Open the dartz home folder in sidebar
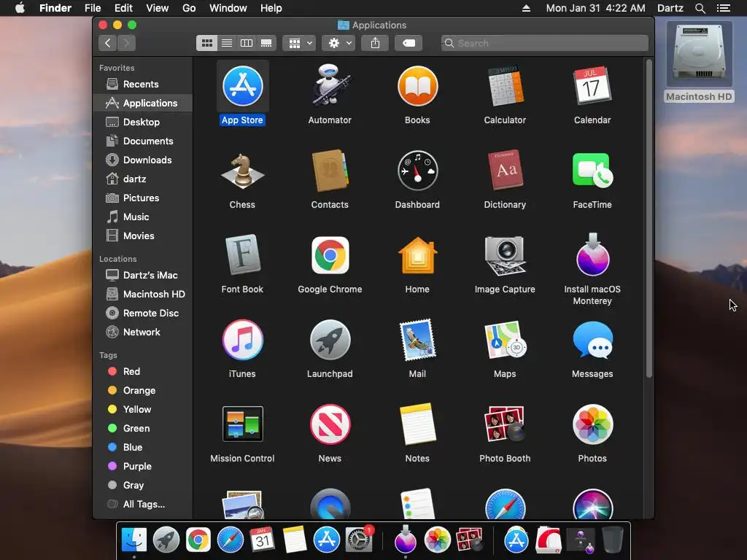Image resolution: width=747 pixels, height=560 pixels. coord(143,179)
